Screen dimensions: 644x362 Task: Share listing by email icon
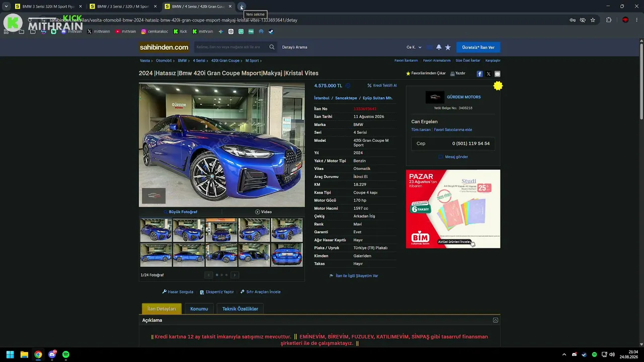pyautogui.click(x=497, y=74)
